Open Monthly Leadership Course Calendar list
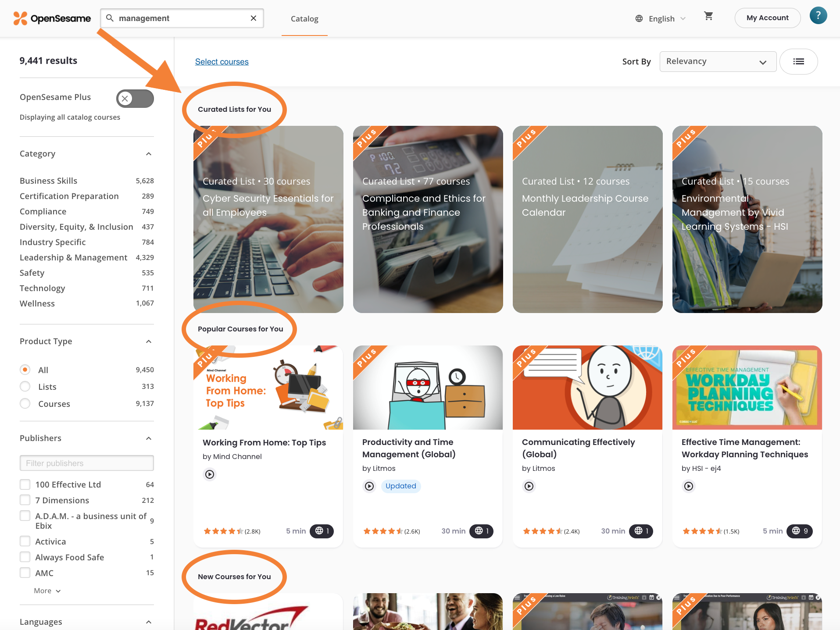This screenshot has height=630, width=840. tap(588, 219)
